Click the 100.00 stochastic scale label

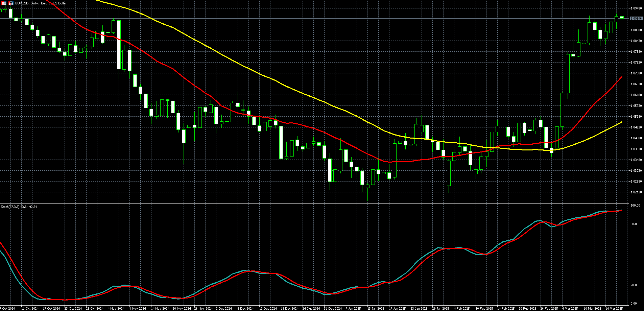coord(635,206)
